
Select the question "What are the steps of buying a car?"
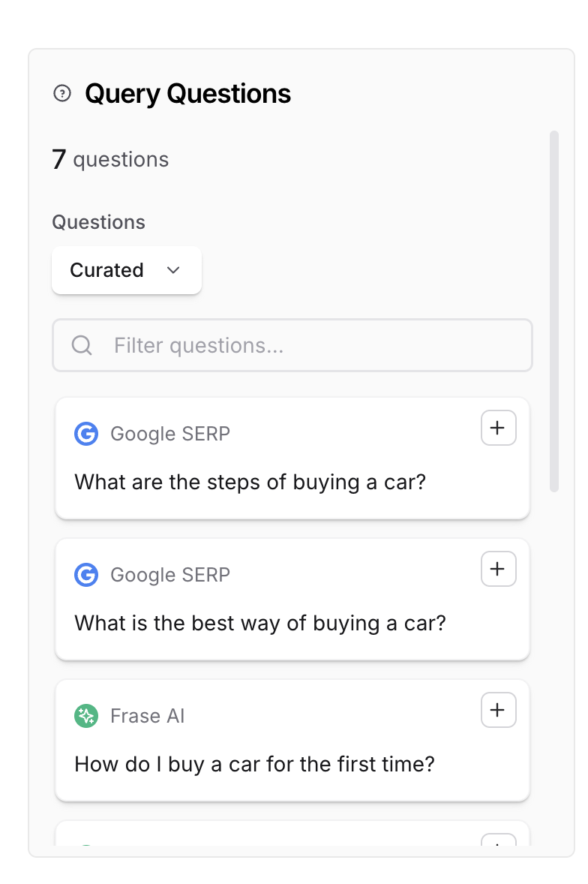(x=250, y=482)
